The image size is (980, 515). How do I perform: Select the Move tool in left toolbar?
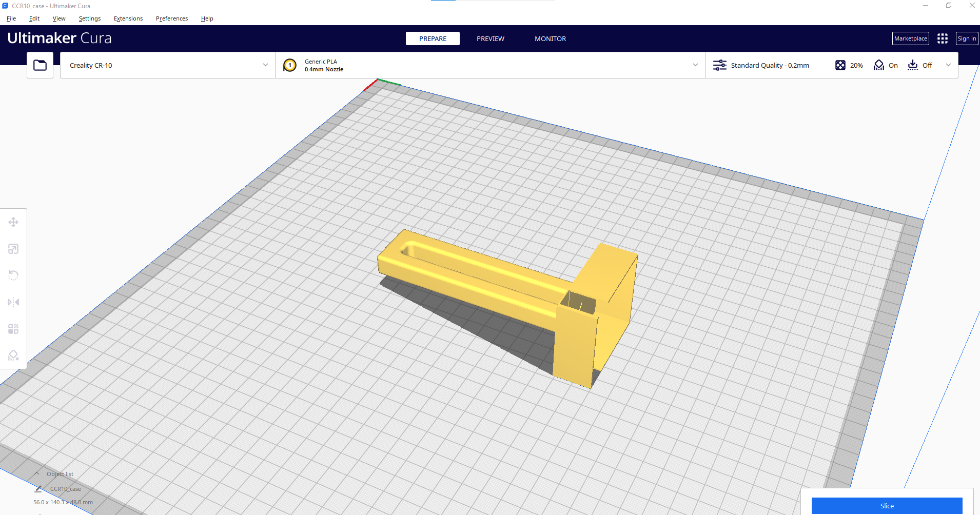13,222
